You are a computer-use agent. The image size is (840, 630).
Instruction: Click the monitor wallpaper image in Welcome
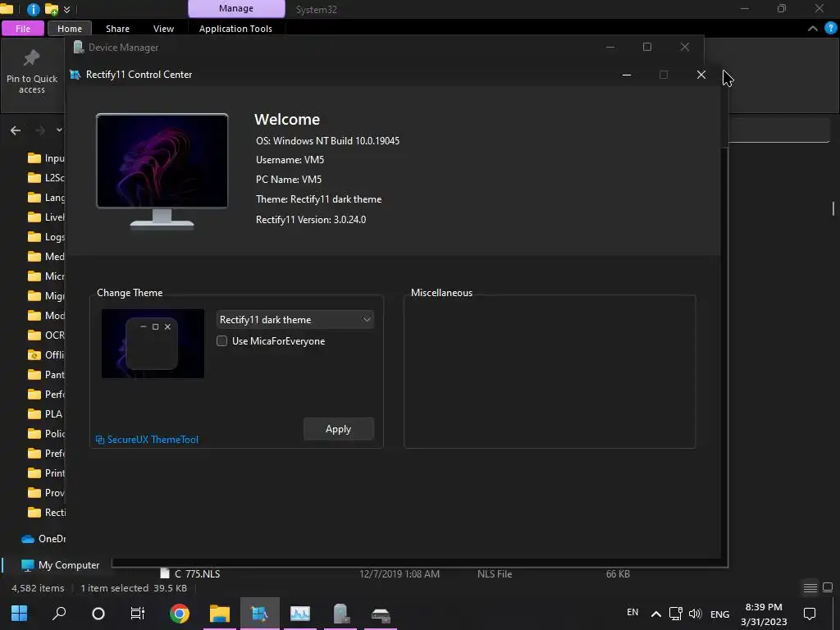click(x=162, y=161)
